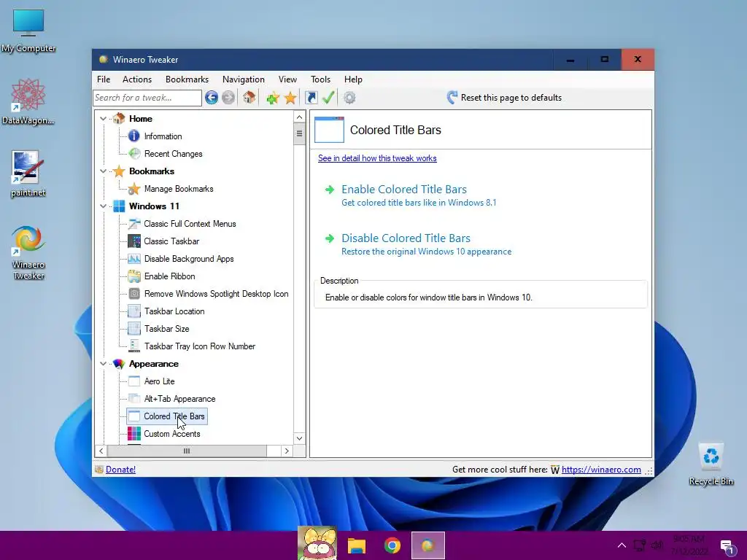747x560 pixels.
Task: Click the Taskbar Size icon
Action: pos(134,329)
